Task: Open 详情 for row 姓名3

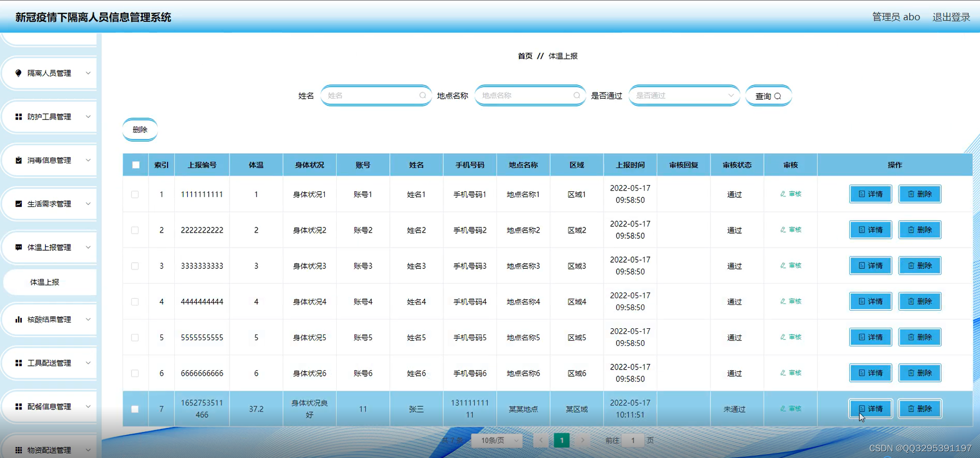Action: [x=870, y=265]
